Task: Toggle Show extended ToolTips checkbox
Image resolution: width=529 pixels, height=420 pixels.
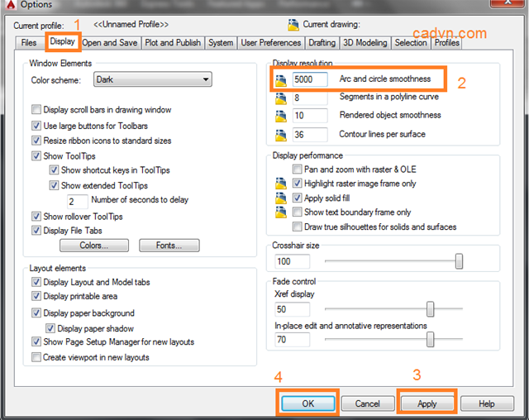Action: 54,185
